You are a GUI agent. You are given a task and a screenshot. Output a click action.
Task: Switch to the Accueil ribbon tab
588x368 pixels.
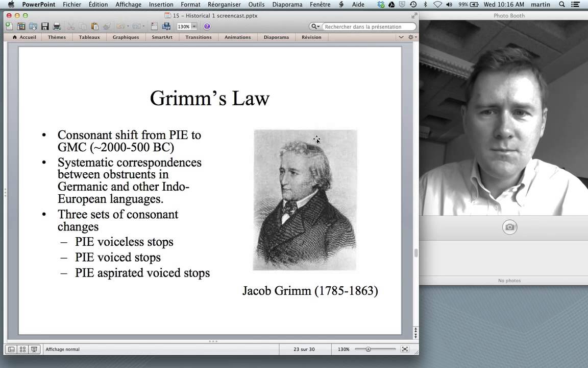point(24,37)
